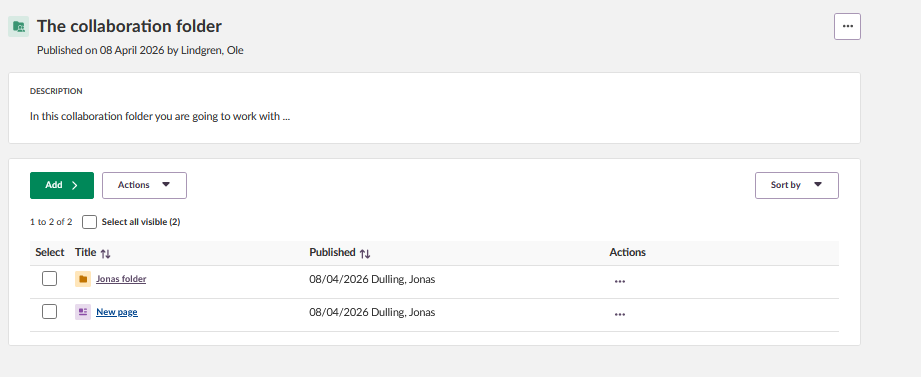The height and width of the screenshot is (377, 921).
Task: Check the box for New page row
Action: [49, 311]
